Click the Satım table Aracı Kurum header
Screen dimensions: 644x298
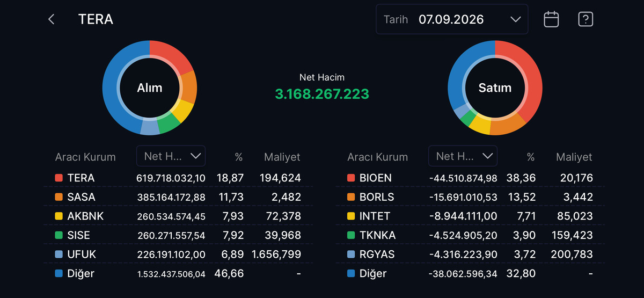pyautogui.click(x=378, y=157)
